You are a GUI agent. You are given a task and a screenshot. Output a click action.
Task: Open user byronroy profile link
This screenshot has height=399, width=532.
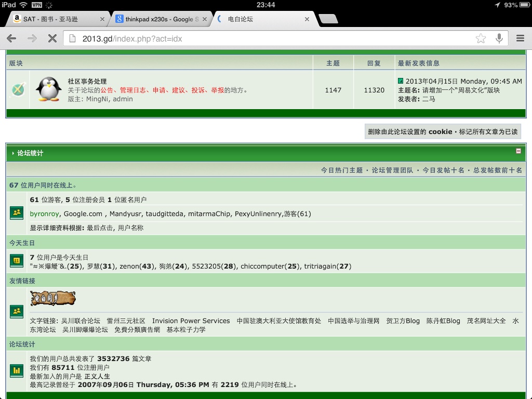pos(45,214)
